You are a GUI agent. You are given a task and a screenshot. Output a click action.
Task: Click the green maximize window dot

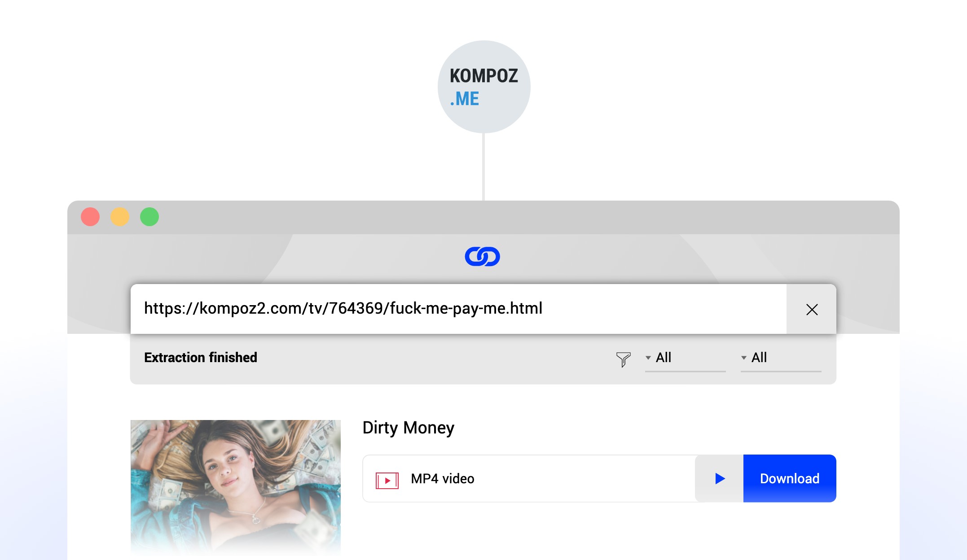click(149, 217)
